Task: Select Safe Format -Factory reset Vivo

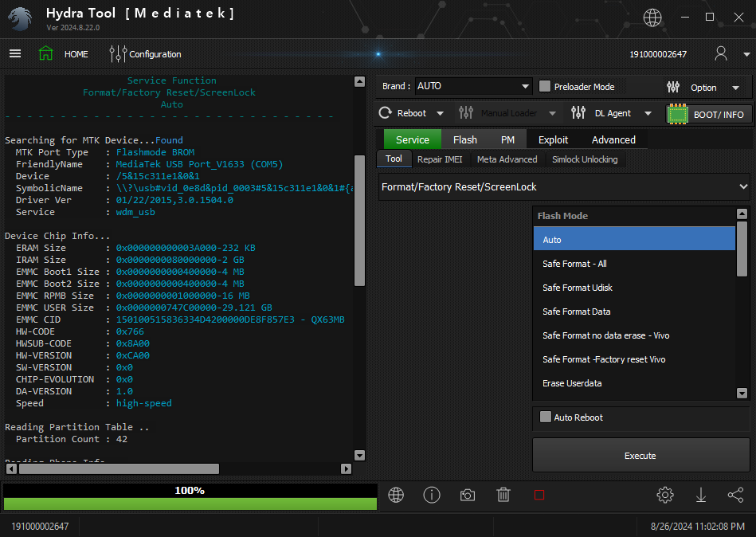Action: point(634,359)
